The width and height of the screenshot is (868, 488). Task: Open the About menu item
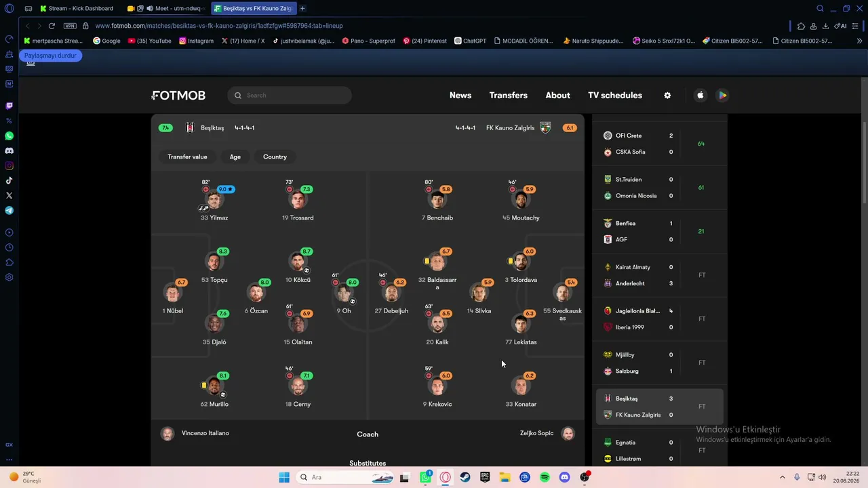558,96
